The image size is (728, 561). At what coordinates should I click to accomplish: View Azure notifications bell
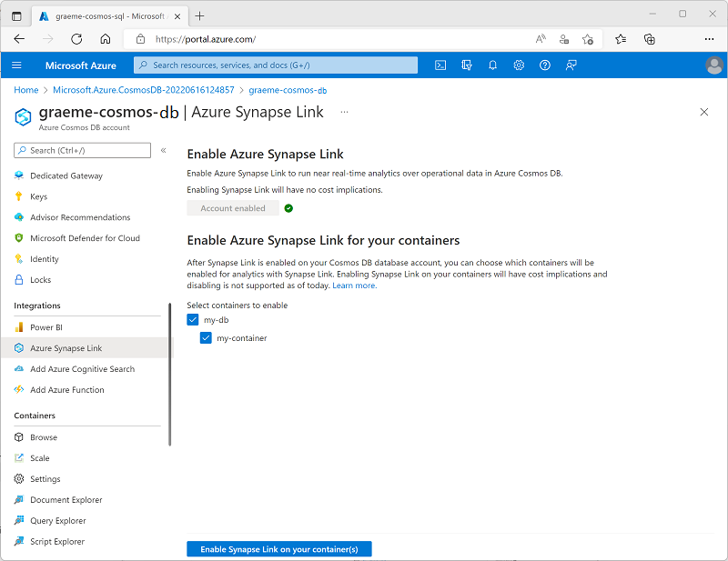tap(491, 65)
